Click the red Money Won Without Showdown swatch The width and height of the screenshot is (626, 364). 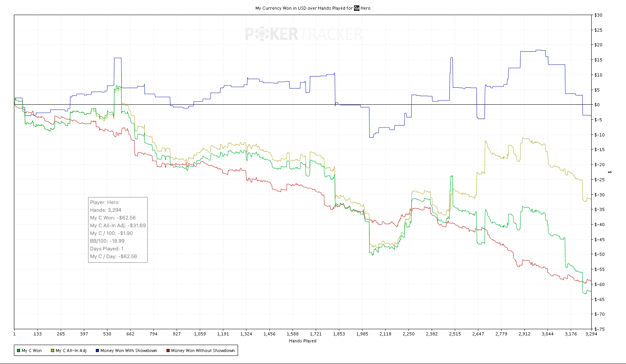click(168, 350)
